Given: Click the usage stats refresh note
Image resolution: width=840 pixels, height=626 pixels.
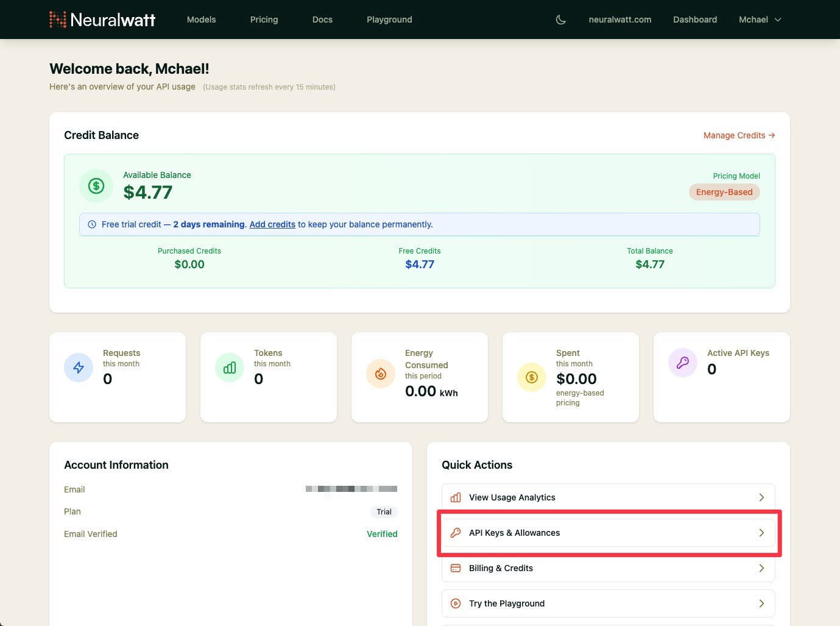Looking at the screenshot, I should 269,87.
